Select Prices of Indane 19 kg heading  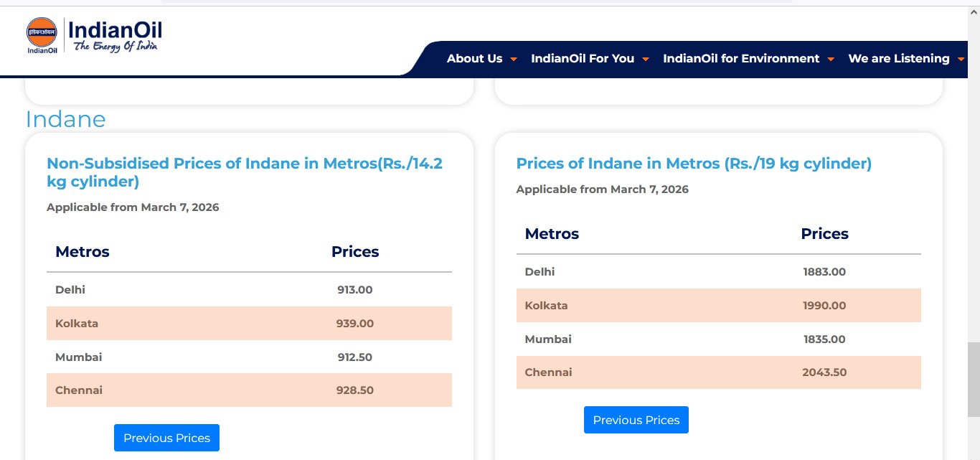[694, 164]
